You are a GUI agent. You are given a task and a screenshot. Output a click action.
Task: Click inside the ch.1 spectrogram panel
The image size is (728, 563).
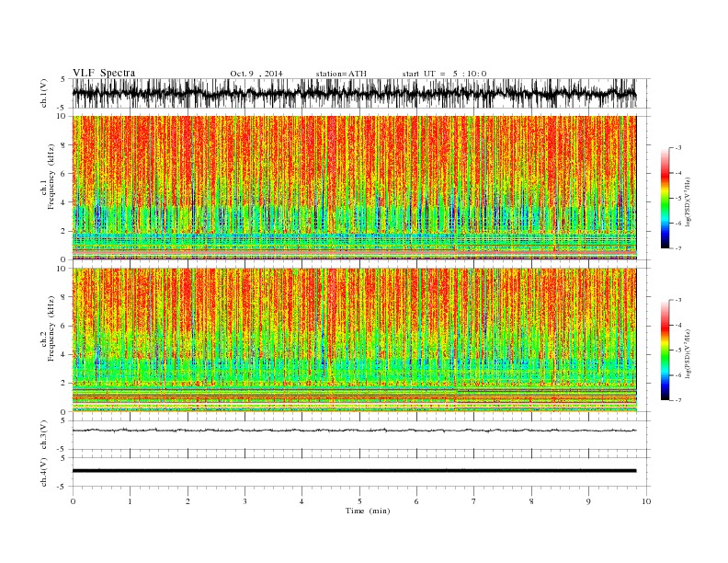click(354, 188)
